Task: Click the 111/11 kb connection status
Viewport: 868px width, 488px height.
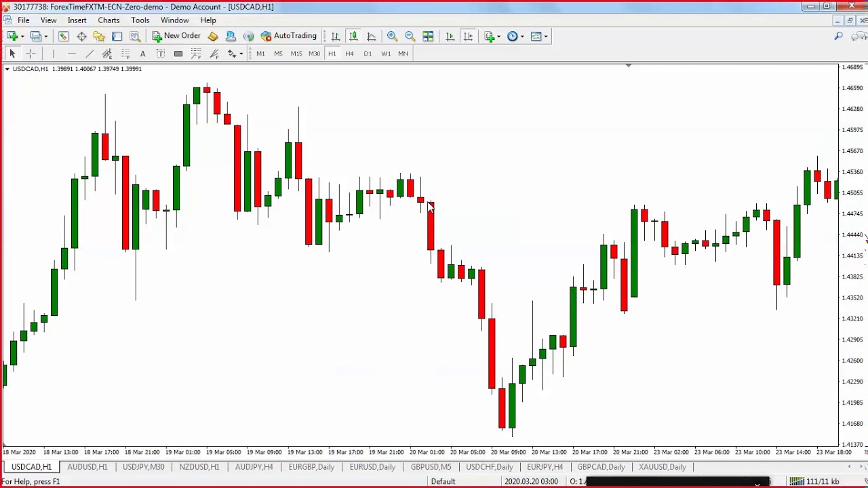Action: coord(815,481)
